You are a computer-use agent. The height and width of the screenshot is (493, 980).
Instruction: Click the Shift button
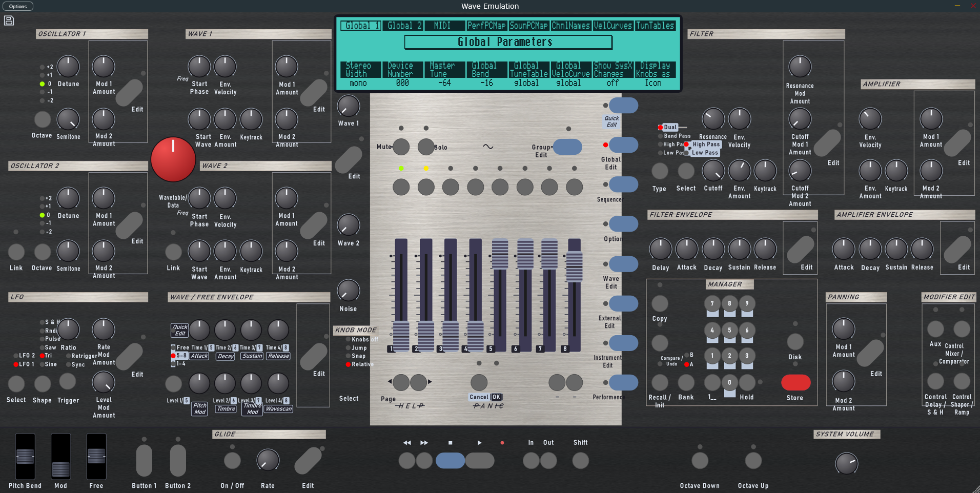pos(580,460)
